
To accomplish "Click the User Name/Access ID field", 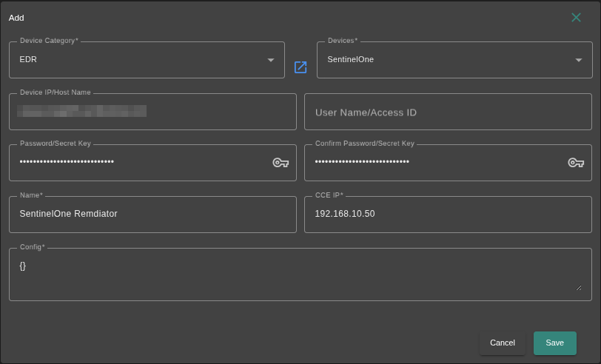I will (x=448, y=112).
